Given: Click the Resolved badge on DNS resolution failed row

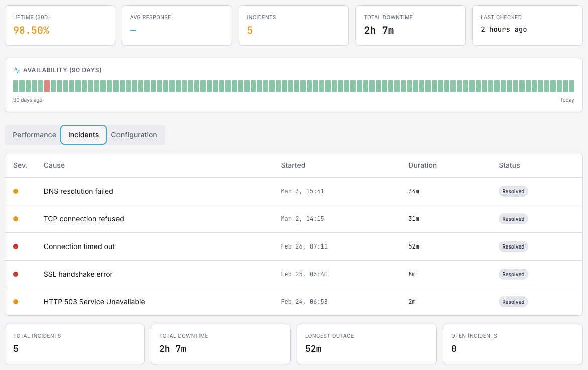Looking at the screenshot, I should pos(513,191).
